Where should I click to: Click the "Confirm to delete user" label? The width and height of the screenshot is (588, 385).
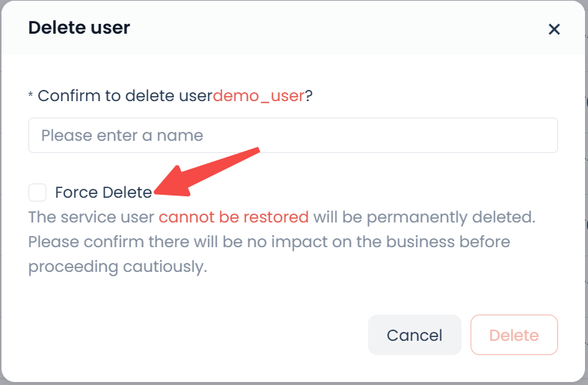(x=125, y=96)
